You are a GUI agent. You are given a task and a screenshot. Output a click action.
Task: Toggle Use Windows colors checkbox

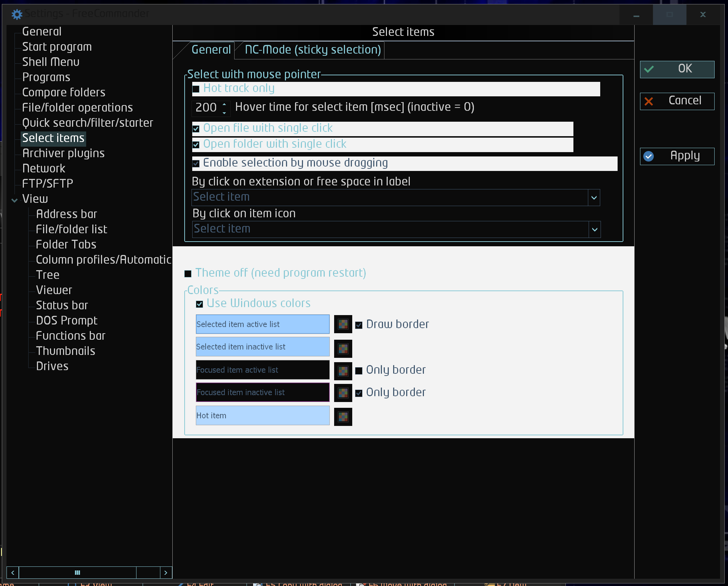199,304
